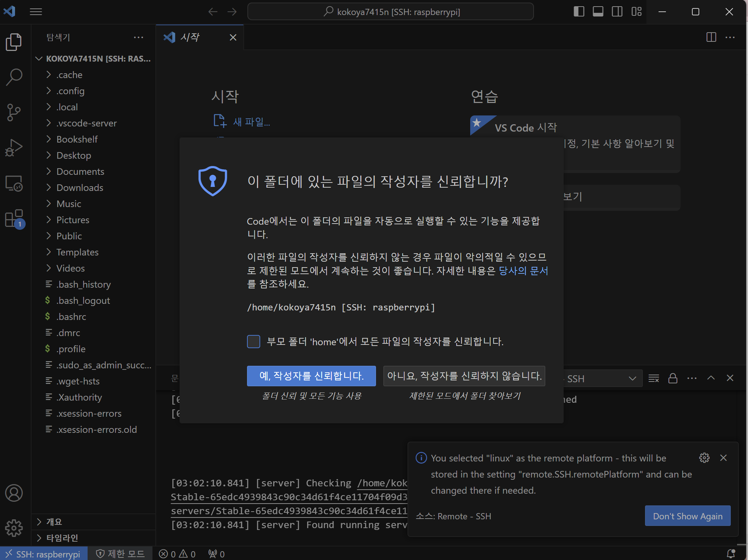Image resolution: width=748 pixels, height=560 pixels.
Task: Expand the 개요 outline section
Action: coord(94,522)
